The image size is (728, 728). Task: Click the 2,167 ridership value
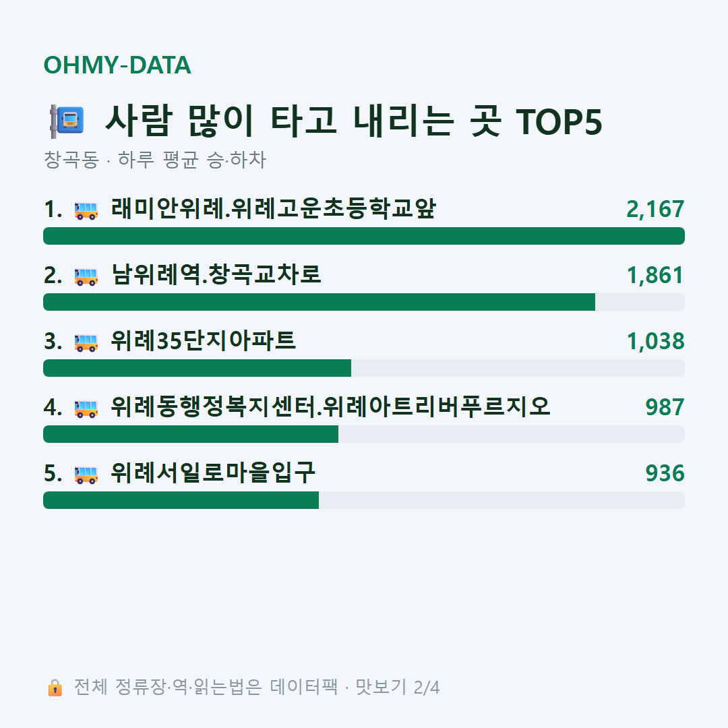655,210
